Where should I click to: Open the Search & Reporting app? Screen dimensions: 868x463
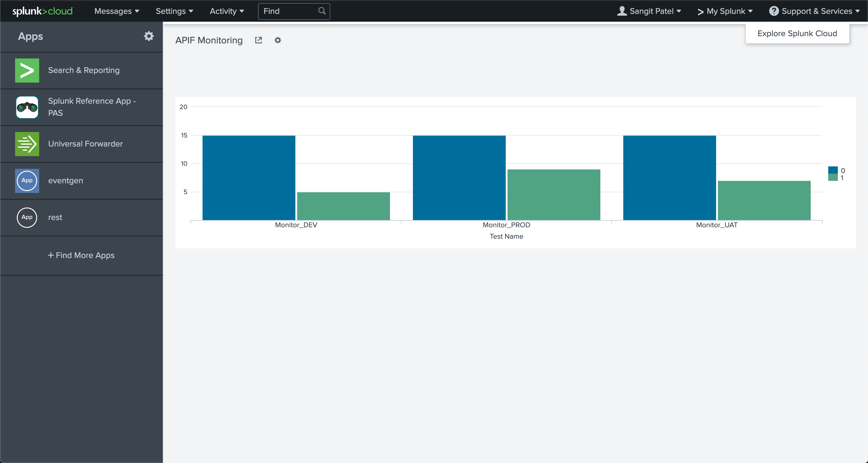click(83, 71)
